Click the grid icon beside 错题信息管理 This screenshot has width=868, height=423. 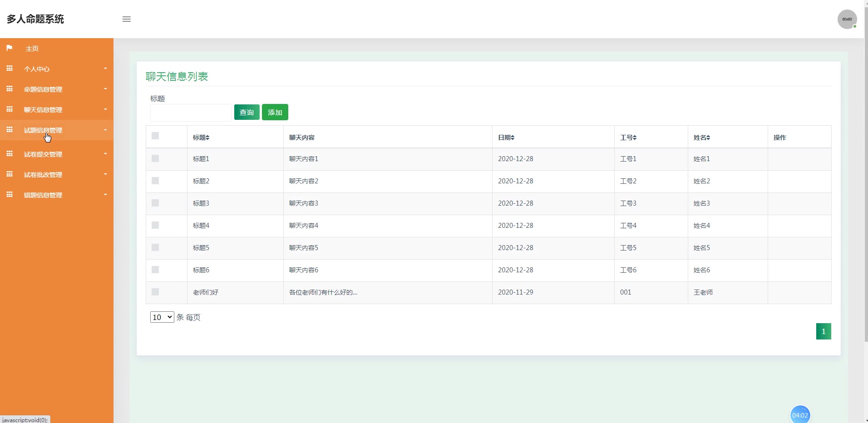pyautogui.click(x=10, y=194)
